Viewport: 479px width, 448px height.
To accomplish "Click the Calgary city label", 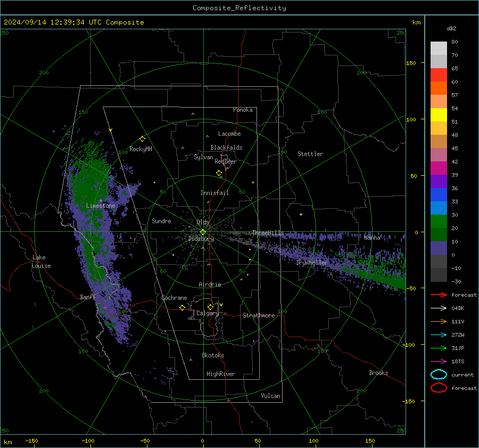I will coord(208,313).
